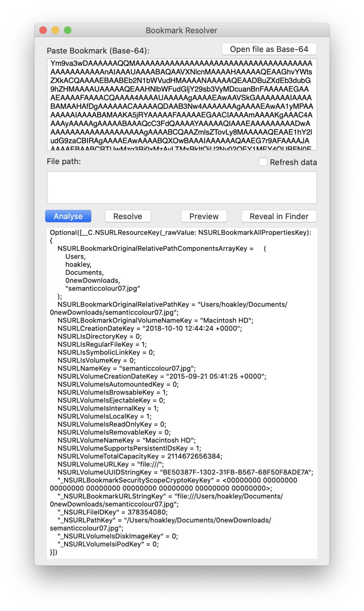Screen dimensions: 364x611
Task: Click Open file as Base-64 button
Action: click(269, 49)
